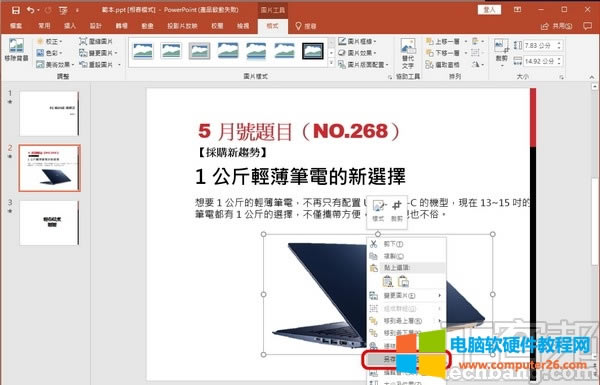The image size is (600, 385).
Task: Open Picture Effects (圖片效果) dropdown
Action: click(357, 53)
